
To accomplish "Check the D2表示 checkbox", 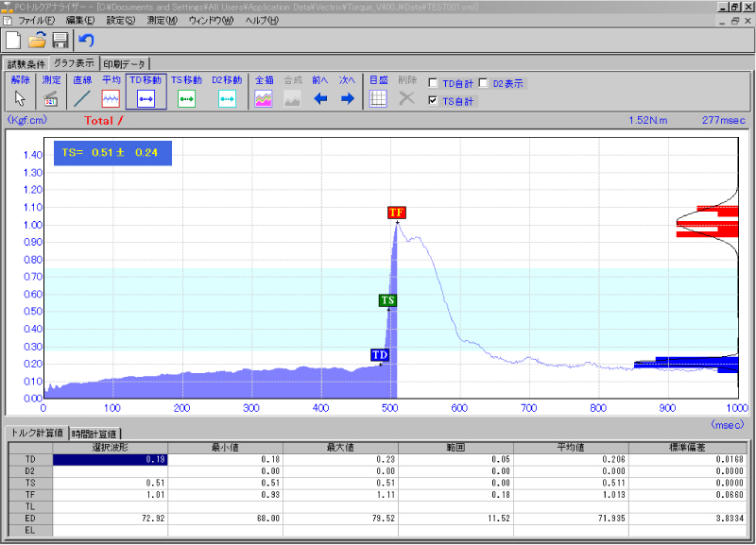I will (x=484, y=83).
